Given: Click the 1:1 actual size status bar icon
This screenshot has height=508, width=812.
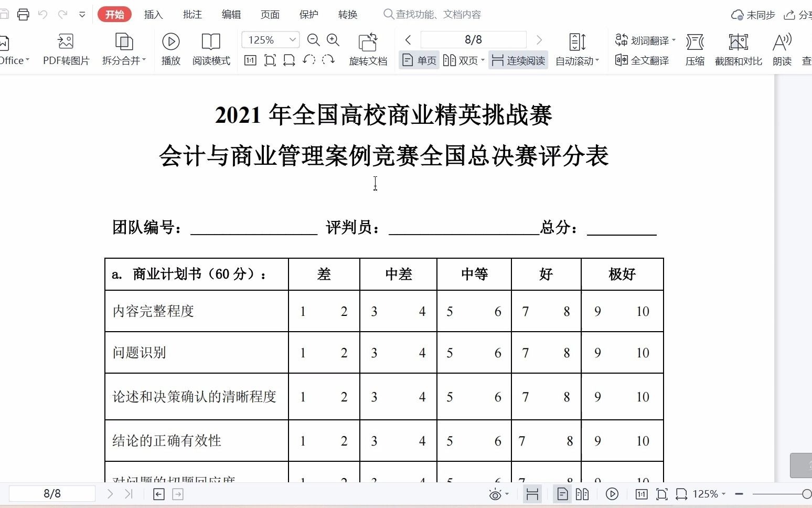Looking at the screenshot, I should (641, 494).
